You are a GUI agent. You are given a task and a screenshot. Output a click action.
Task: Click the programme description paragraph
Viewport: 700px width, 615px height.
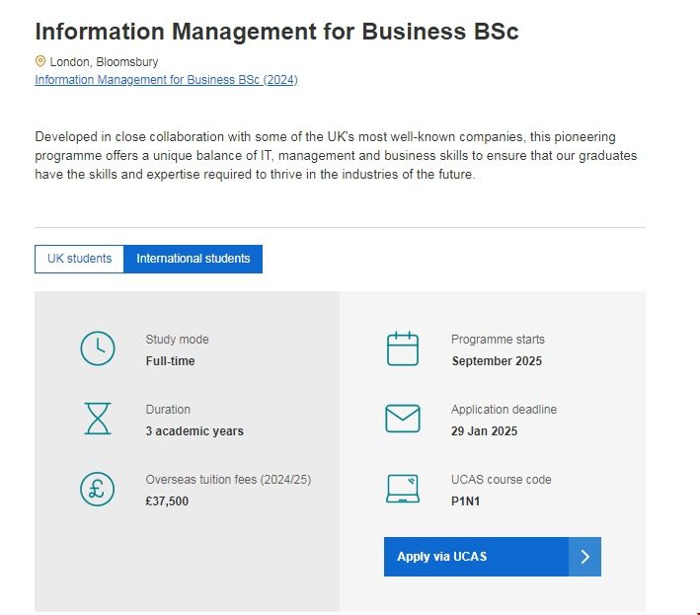(x=336, y=156)
